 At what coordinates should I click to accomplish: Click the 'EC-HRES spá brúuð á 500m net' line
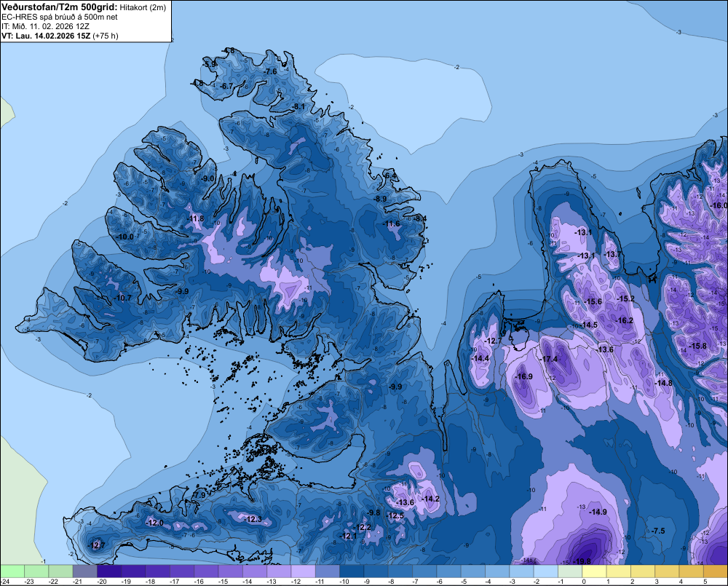(x=60, y=17)
